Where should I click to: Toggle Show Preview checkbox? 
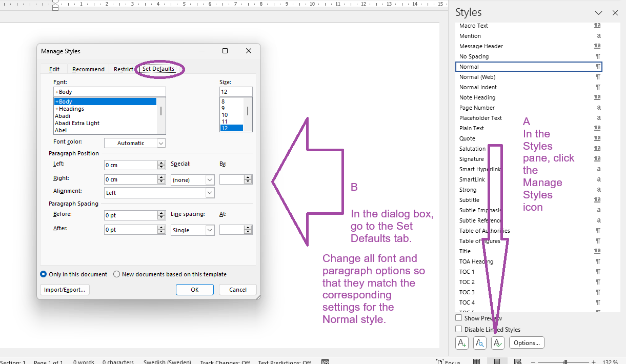coord(459,318)
